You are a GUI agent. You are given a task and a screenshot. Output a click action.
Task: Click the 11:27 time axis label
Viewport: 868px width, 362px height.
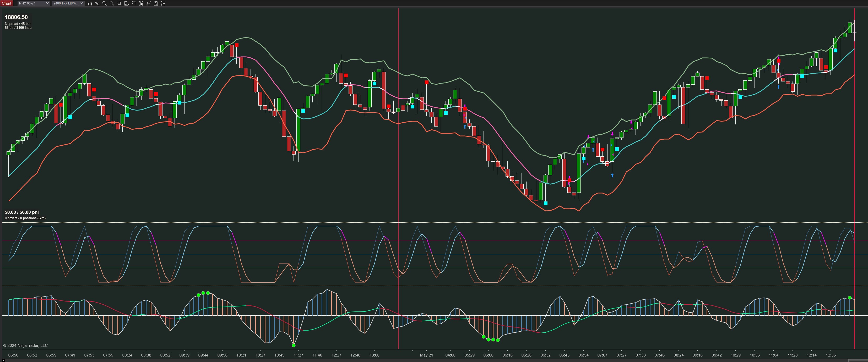298,355
